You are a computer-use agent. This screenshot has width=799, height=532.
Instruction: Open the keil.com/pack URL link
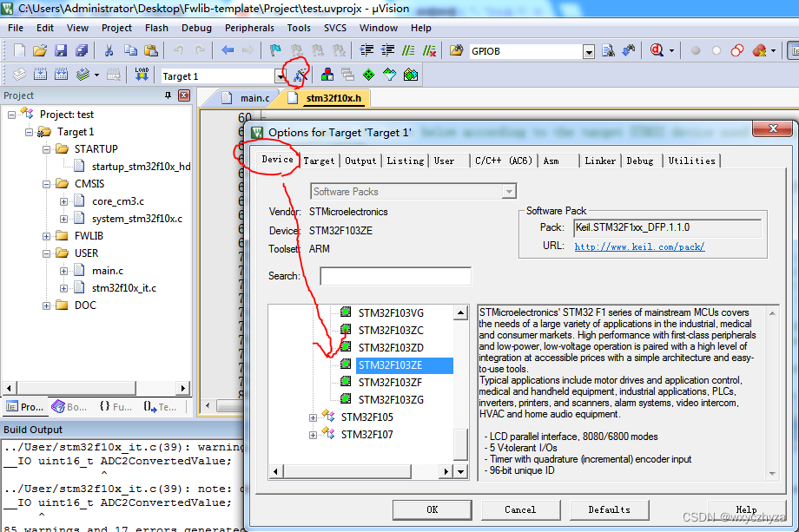639,247
